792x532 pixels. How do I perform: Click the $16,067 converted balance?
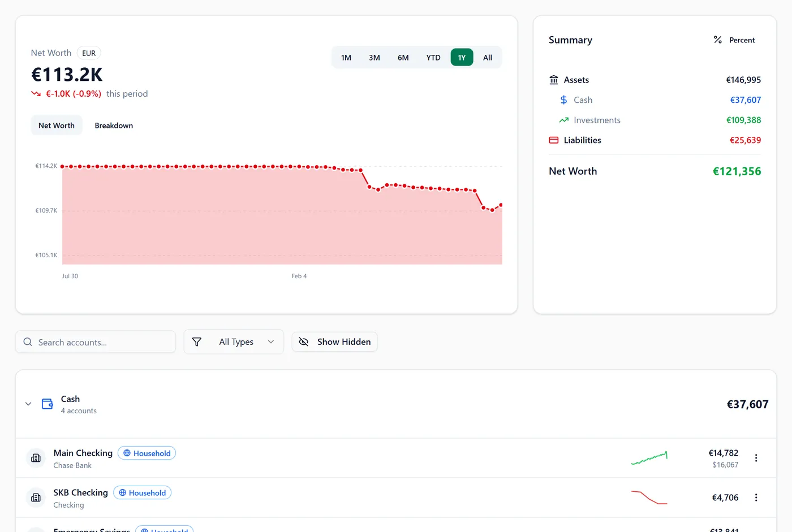click(x=725, y=465)
